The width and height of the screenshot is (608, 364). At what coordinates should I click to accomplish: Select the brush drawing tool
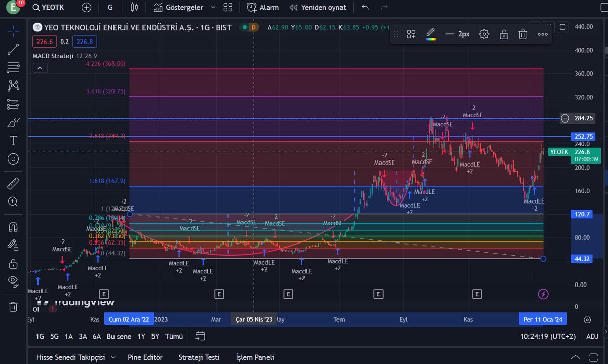click(x=13, y=123)
